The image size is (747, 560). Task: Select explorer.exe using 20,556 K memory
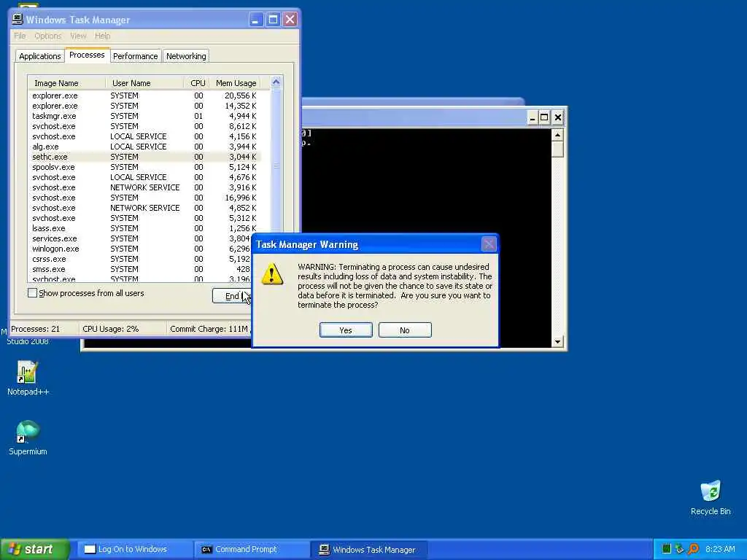pyautogui.click(x=144, y=96)
